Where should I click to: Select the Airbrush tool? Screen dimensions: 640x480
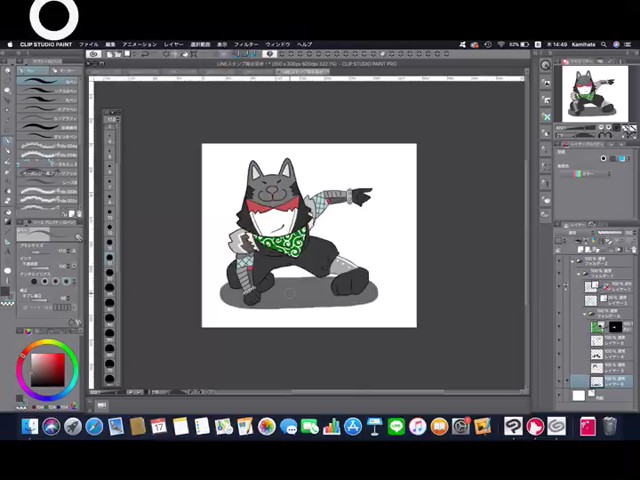click(x=7, y=171)
